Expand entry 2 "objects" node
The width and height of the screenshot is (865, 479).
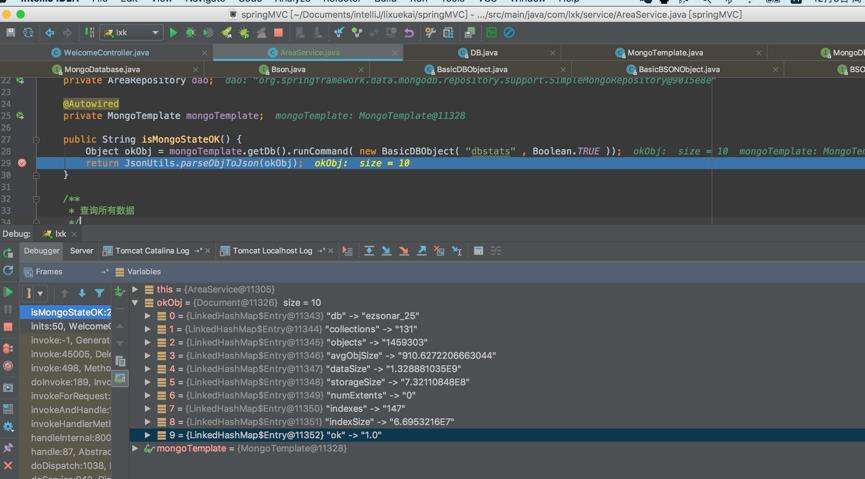point(148,342)
